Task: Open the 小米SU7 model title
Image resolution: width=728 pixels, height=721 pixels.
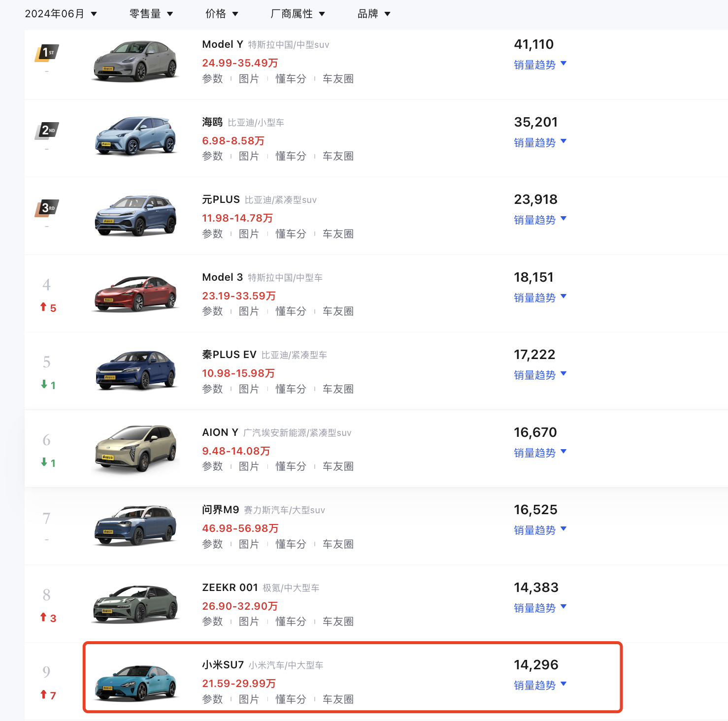Action: click(x=223, y=665)
